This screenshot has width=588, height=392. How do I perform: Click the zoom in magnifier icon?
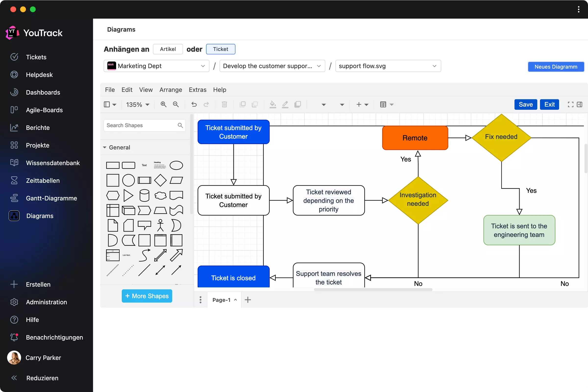tap(163, 105)
